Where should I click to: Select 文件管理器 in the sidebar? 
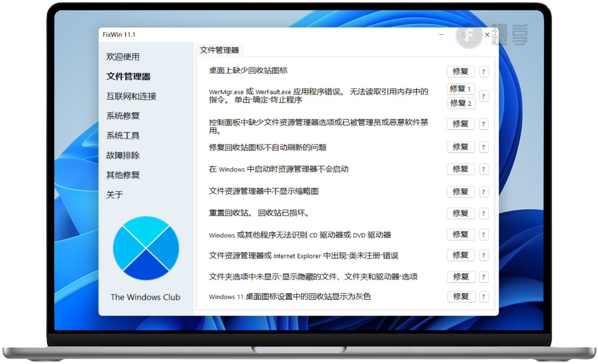128,76
